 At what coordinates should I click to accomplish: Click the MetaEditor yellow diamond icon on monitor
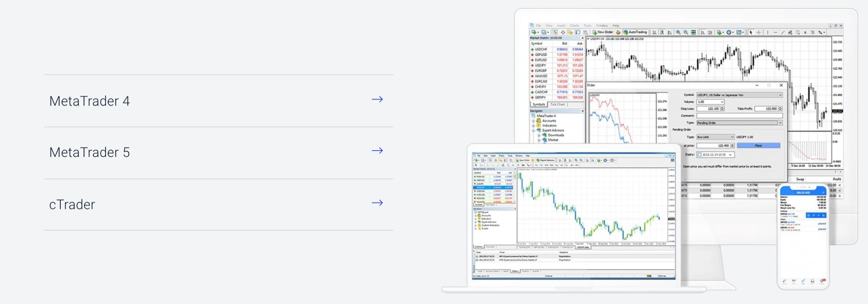tap(618, 32)
